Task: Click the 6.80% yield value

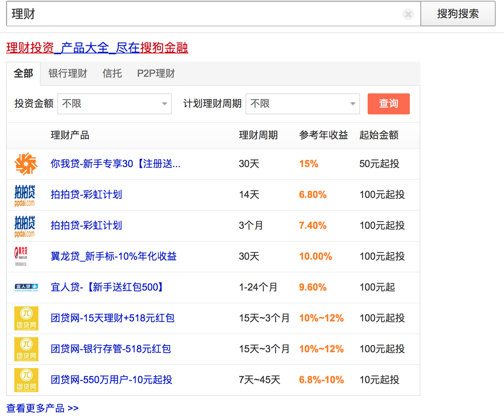Action: click(x=313, y=195)
